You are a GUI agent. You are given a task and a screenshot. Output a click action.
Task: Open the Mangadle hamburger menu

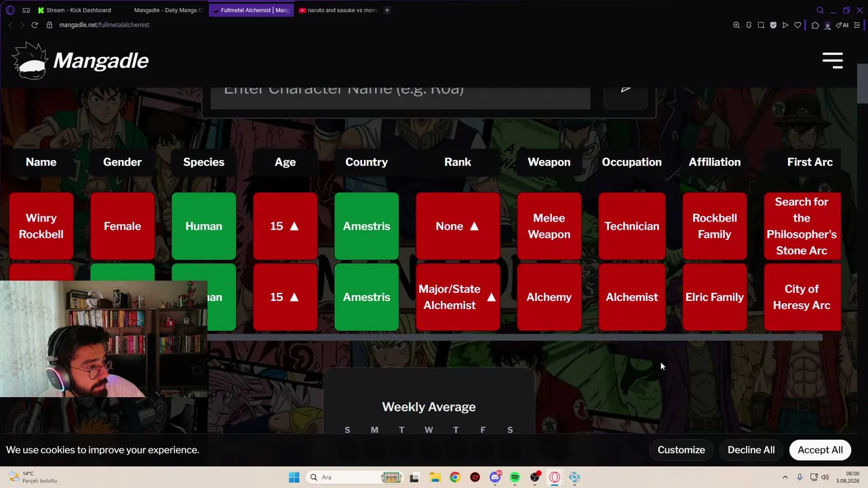(833, 60)
